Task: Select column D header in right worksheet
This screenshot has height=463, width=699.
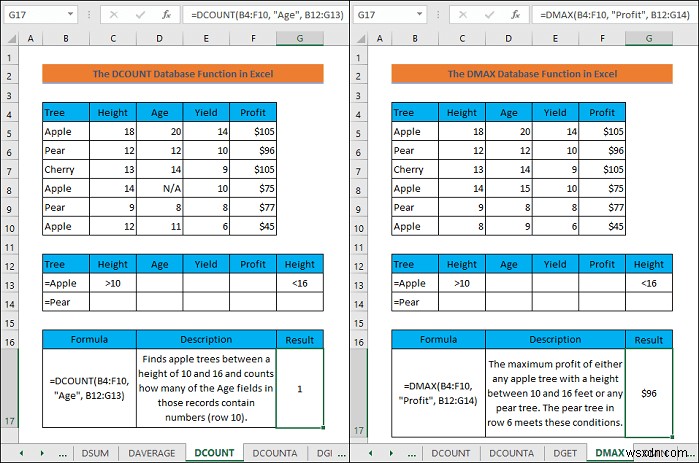Action: [509, 39]
